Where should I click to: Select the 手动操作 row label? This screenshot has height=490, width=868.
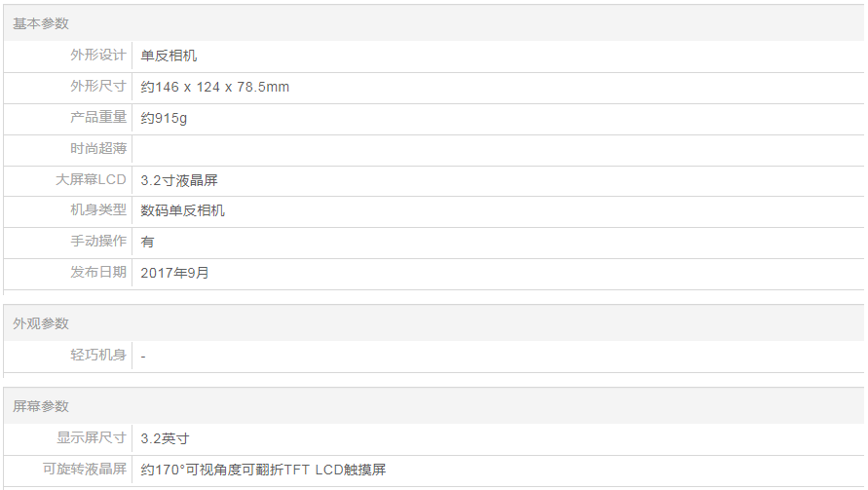pos(97,242)
